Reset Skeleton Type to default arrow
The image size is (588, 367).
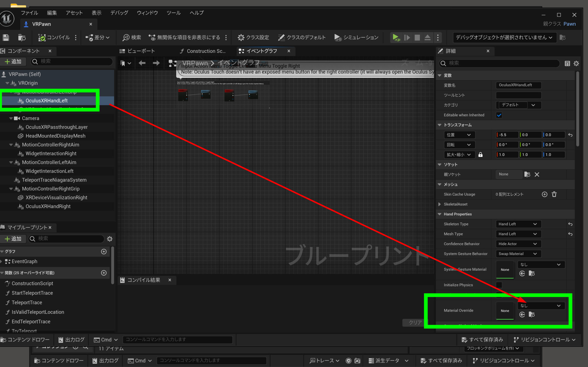coord(570,224)
